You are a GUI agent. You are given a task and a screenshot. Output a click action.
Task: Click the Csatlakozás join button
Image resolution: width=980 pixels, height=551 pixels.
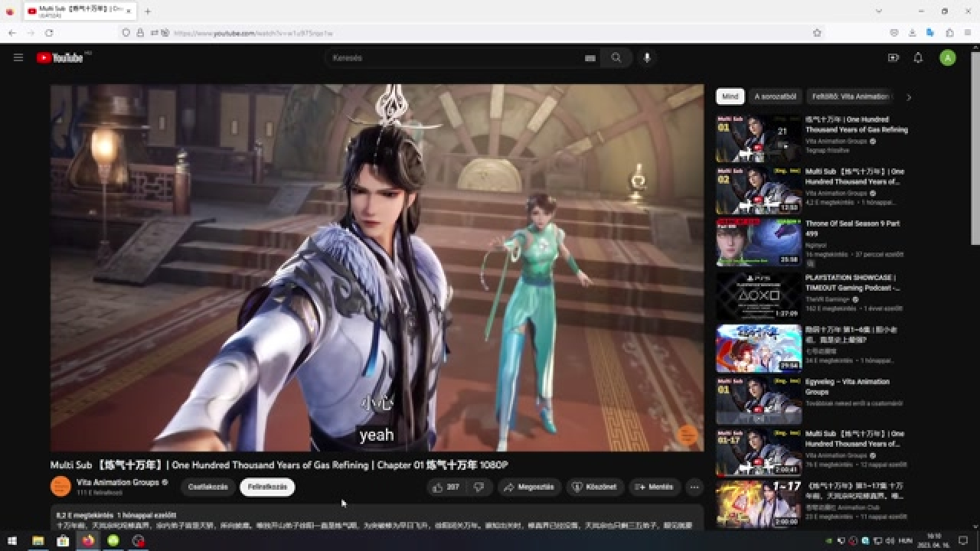(x=208, y=487)
